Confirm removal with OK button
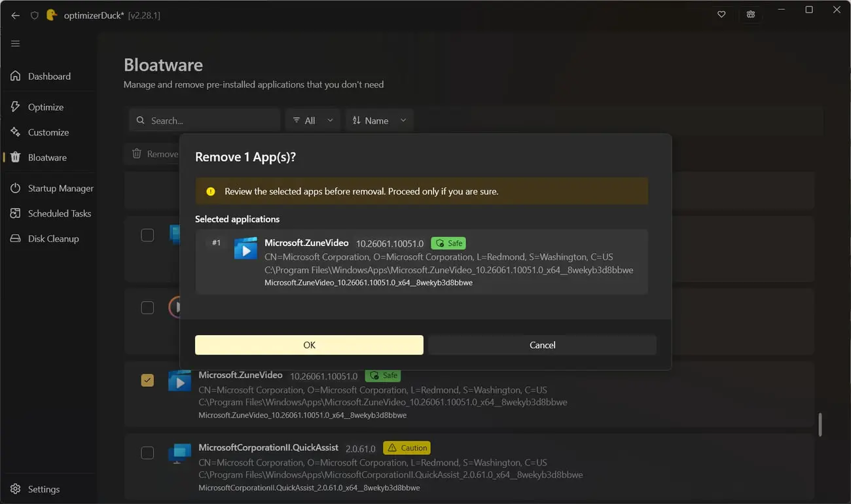This screenshot has width=851, height=504. tap(309, 345)
